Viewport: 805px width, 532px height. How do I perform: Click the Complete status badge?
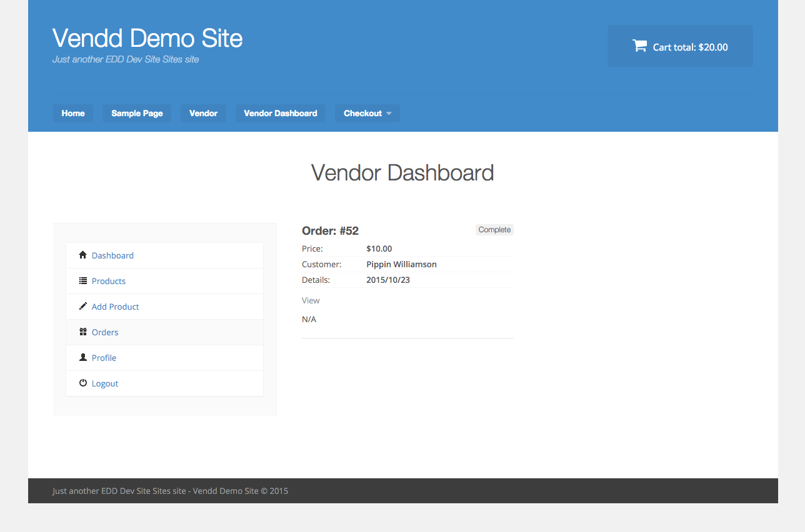coord(494,230)
